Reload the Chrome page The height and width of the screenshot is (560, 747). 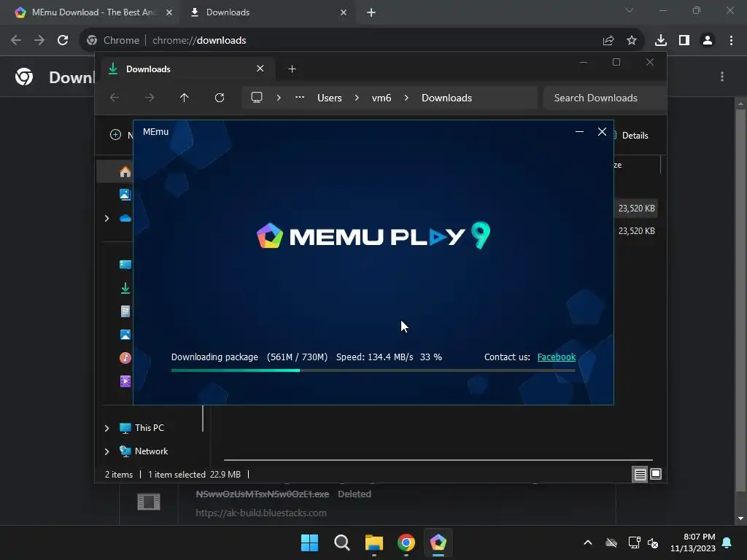[x=63, y=41]
